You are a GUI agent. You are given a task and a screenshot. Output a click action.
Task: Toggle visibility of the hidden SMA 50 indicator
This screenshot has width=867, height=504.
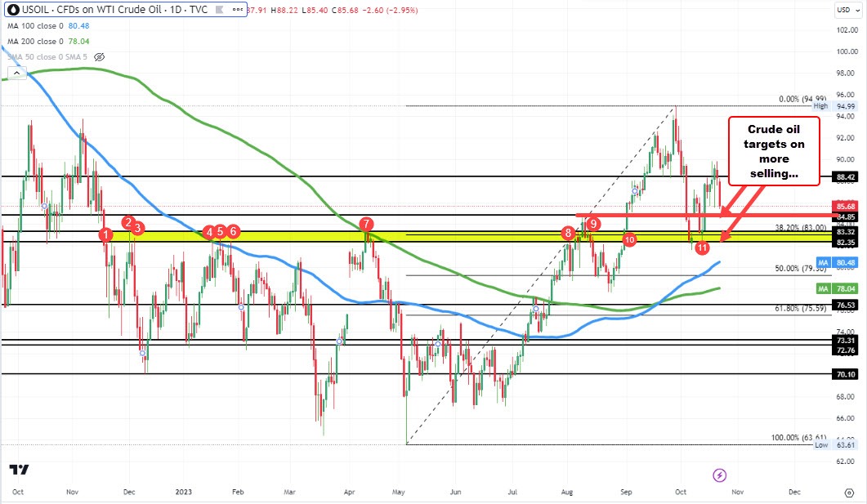coord(98,56)
